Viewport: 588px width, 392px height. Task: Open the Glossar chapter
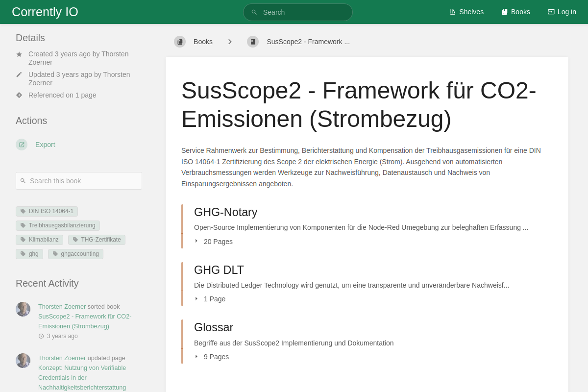214,327
